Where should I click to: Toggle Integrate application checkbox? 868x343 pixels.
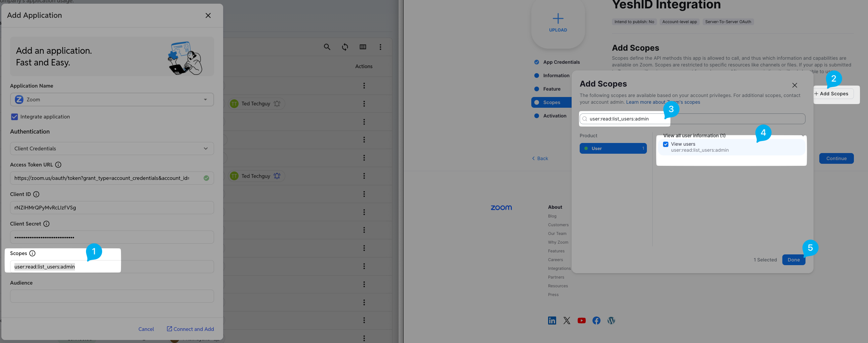pos(14,117)
